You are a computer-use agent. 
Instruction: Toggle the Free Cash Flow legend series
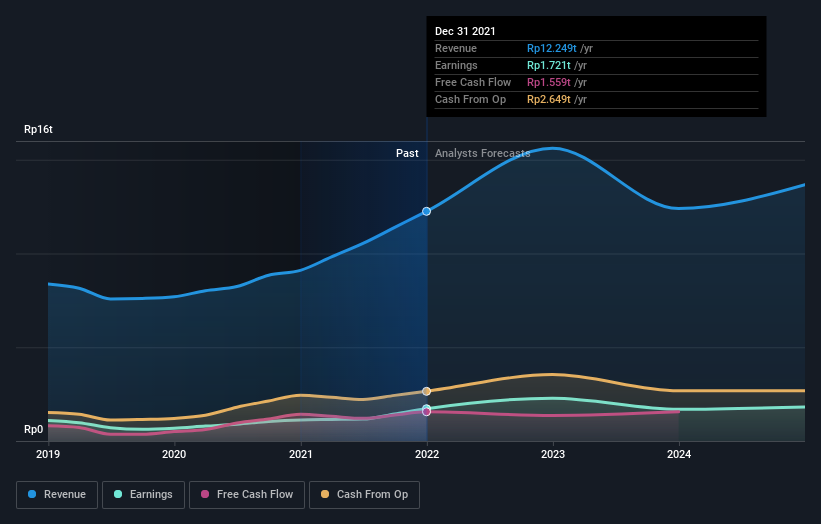247,495
